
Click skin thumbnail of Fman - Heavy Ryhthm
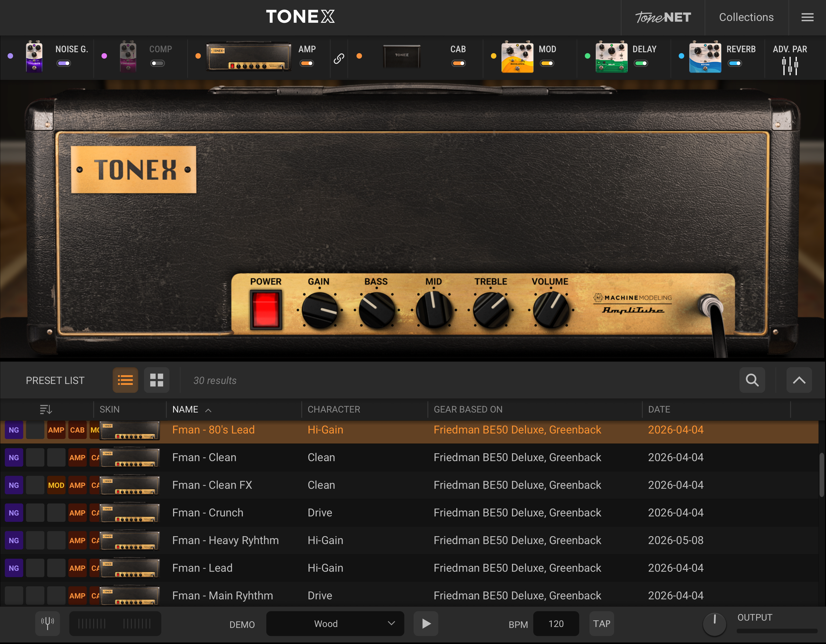[x=130, y=540]
